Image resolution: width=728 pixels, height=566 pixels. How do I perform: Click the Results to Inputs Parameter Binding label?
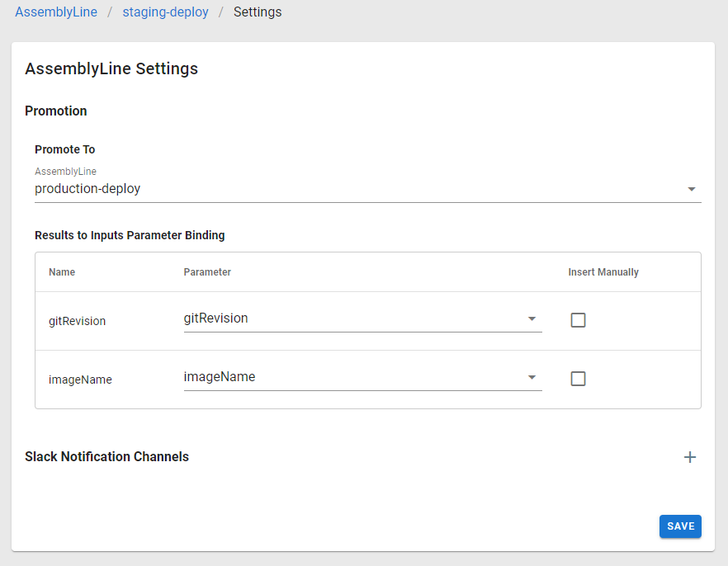(x=130, y=235)
